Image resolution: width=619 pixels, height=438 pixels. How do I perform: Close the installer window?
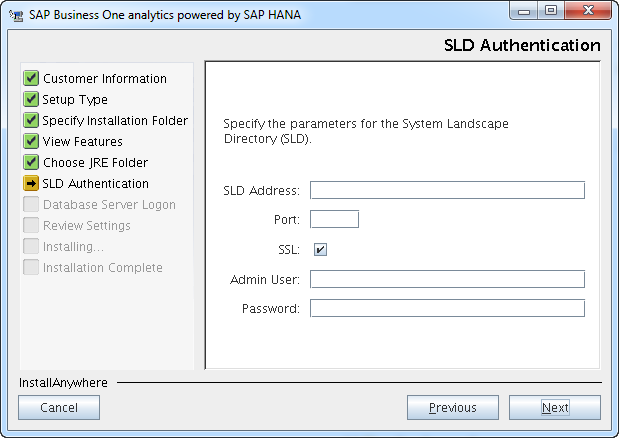[x=588, y=11]
